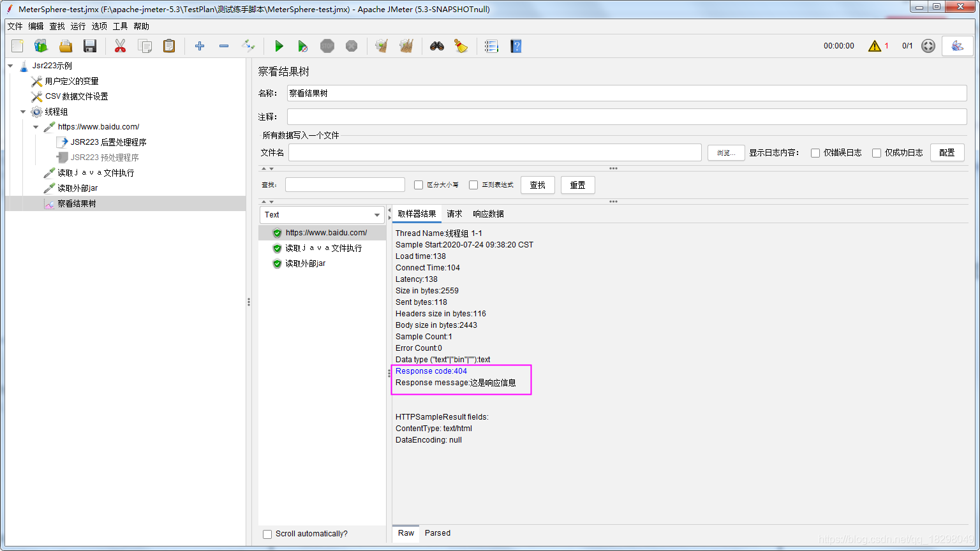The width and height of the screenshot is (980, 551).
Task: Click the Clear All double broom icon
Action: coord(406,46)
